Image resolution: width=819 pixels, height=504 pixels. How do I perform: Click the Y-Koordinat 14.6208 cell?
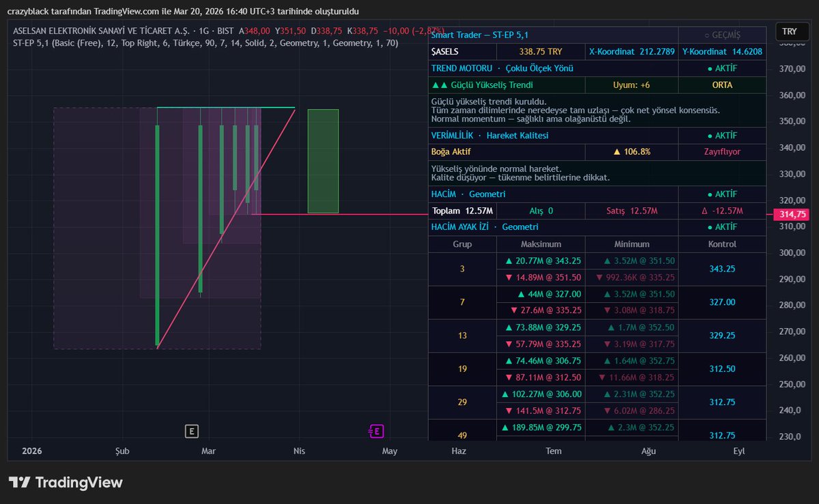coord(722,51)
